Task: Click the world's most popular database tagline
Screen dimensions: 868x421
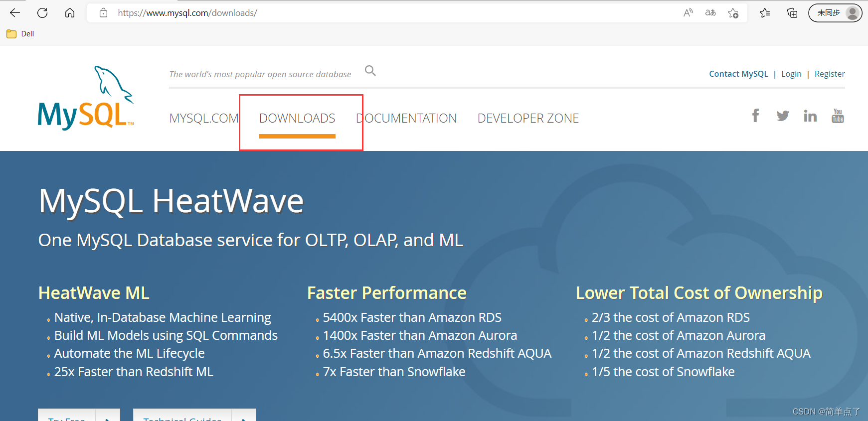Action: 260,74
